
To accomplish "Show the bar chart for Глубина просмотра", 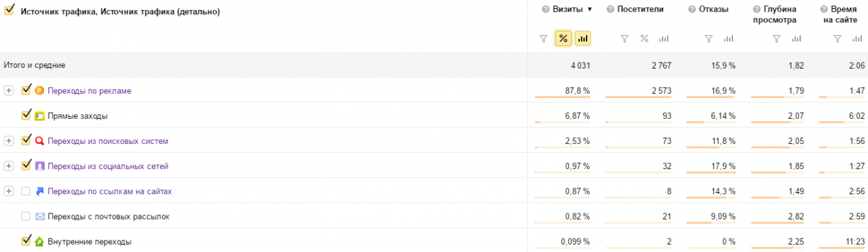I will click(793, 39).
